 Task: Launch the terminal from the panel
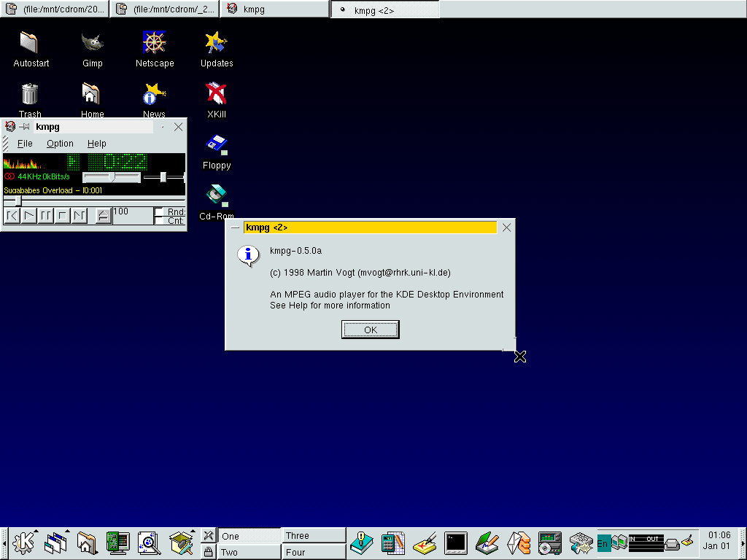tap(455, 542)
